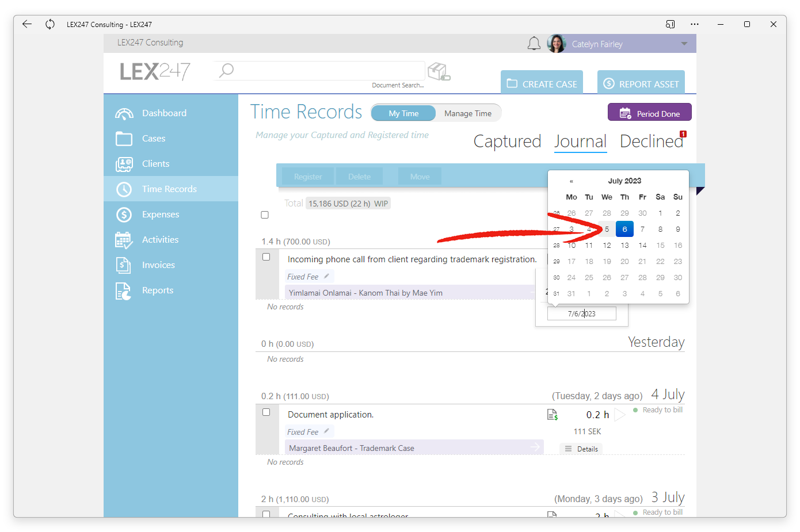Screen dimensions: 800x532
Task: Tick the Document application record checkbox
Action: [266, 412]
